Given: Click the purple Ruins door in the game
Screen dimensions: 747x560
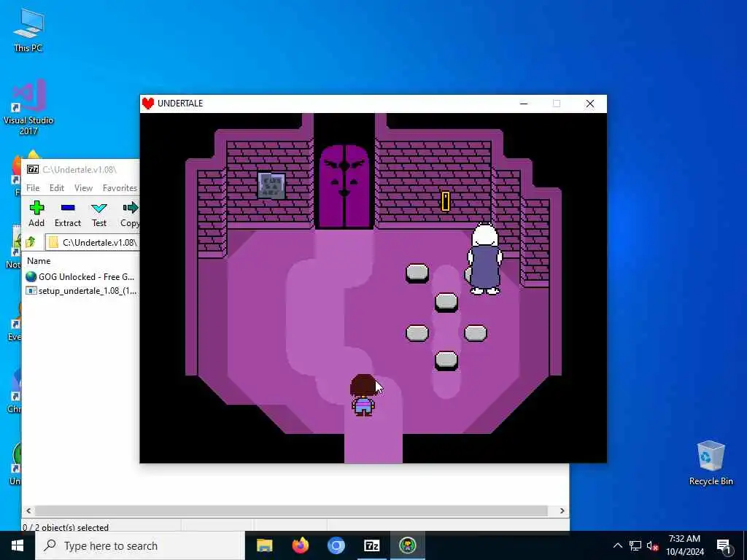Looking at the screenshot, I should coord(344,187).
